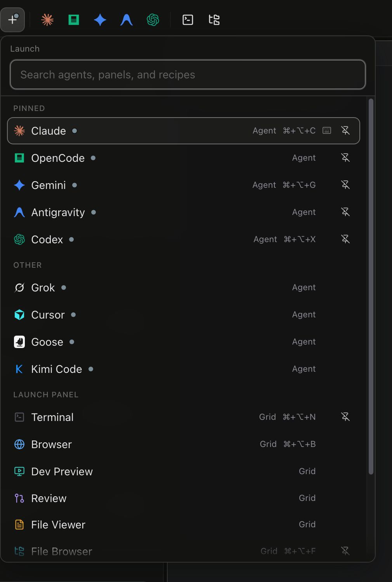Launch the Dev Preview panel
Image resolution: width=392 pixels, height=582 pixels.
click(184, 471)
